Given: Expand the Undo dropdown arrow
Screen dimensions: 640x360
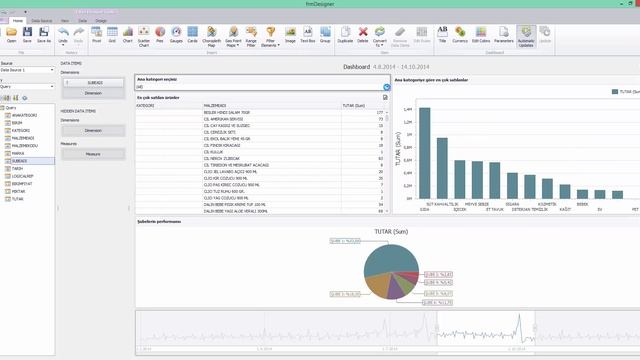Looking at the screenshot, I should tap(63, 45).
